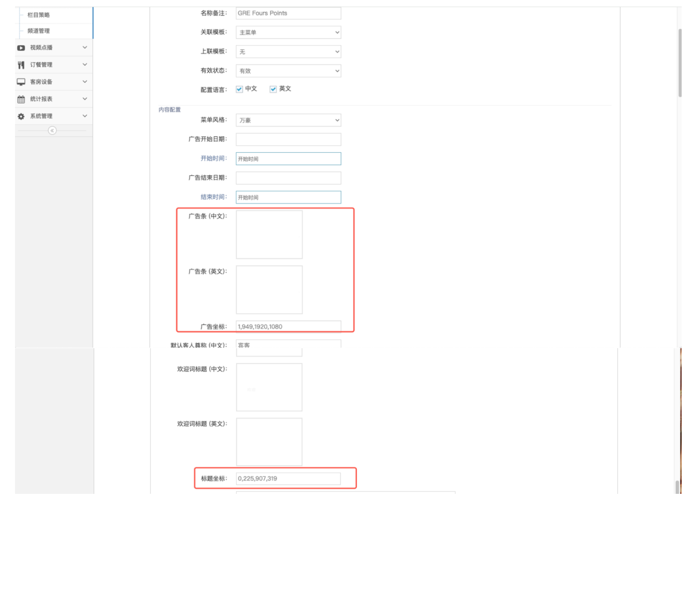Viewport: 692px width, 616px height.
Task: Open the 关联模板 dropdown
Action: pos(288,32)
